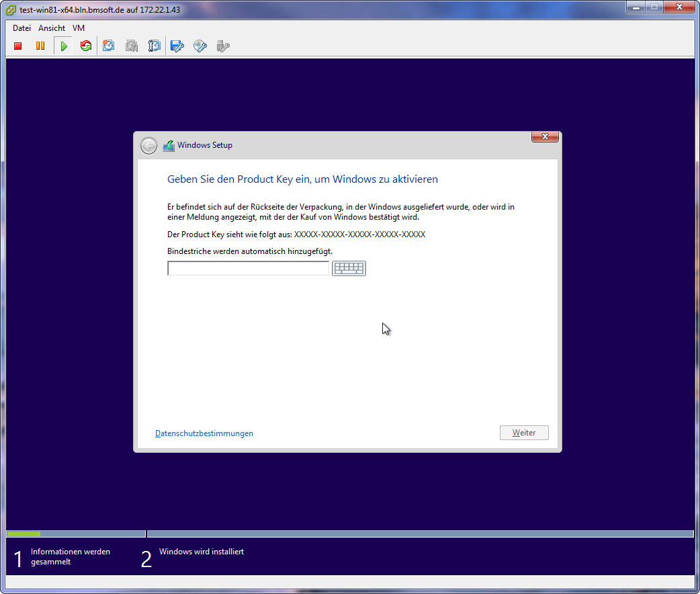The height and width of the screenshot is (594, 700).
Task: Open the Datei menu
Action: click(x=22, y=28)
